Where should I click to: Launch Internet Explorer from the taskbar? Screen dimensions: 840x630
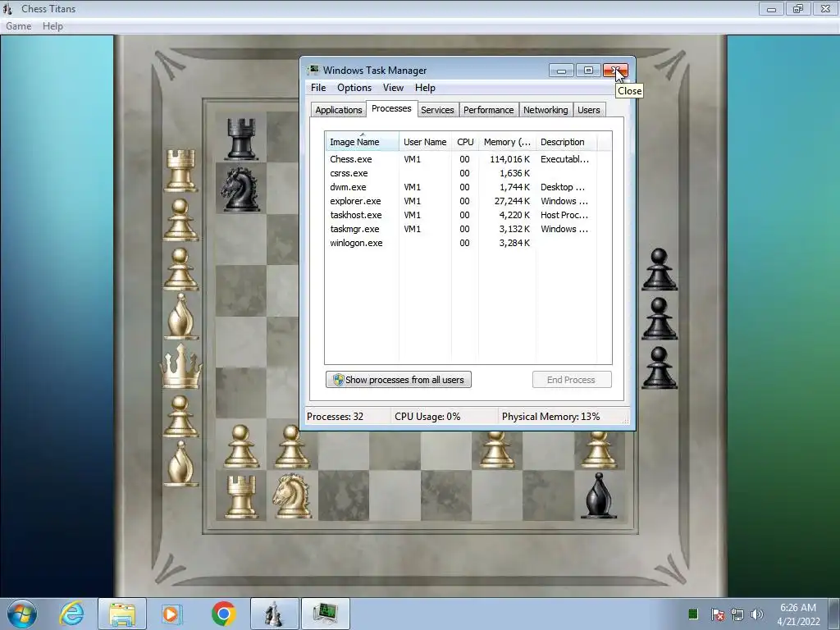point(72,614)
